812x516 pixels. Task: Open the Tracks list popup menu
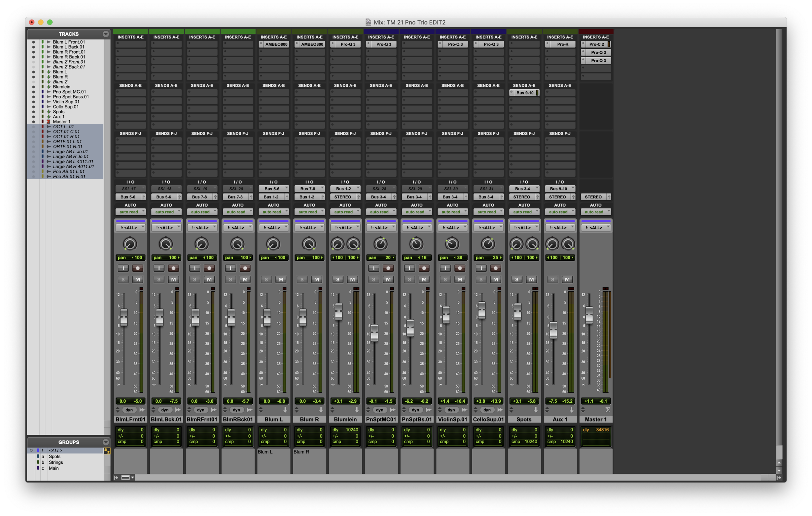(x=106, y=34)
